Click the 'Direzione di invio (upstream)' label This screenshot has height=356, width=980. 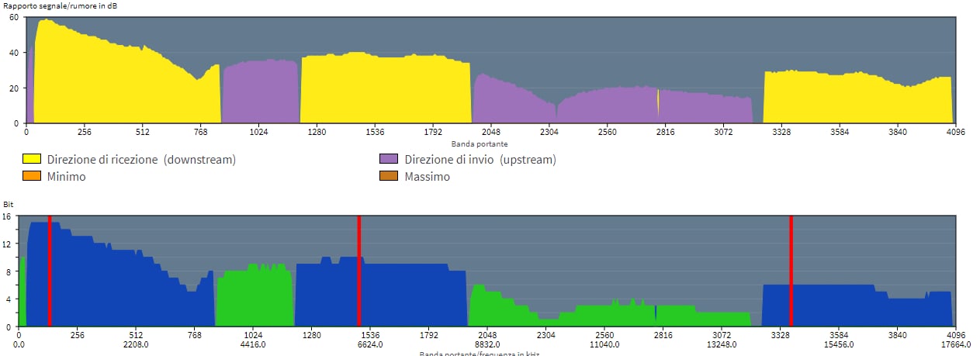pyautogui.click(x=480, y=160)
